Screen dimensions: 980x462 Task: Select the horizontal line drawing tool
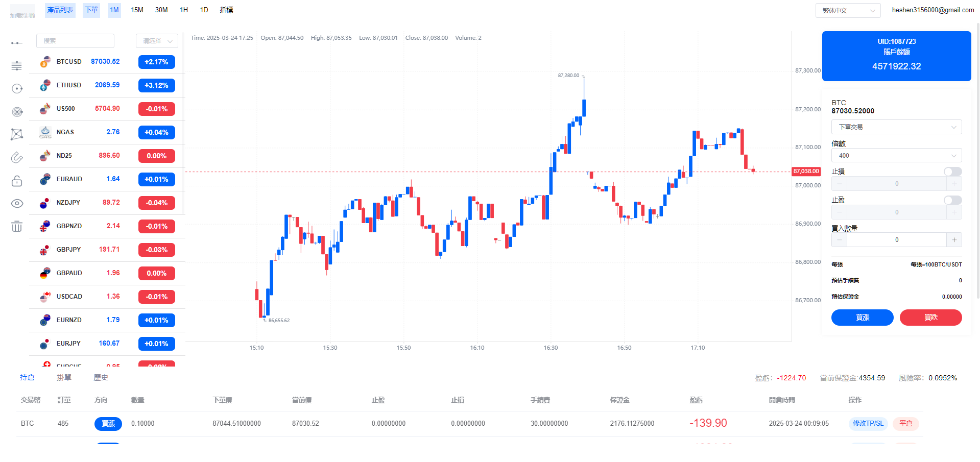pyautogui.click(x=17, y=43)
